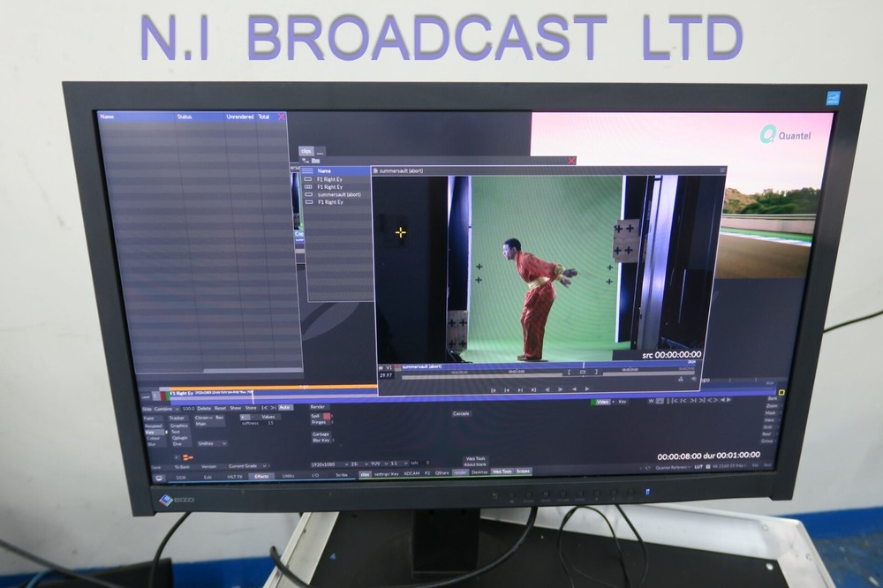883x588 pixels.
Task: Select the Scopes tab
Action: (523, 471)
